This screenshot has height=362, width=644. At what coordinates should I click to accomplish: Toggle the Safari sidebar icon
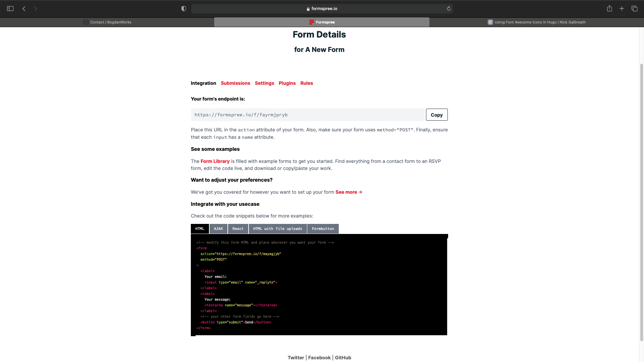pyautogui.click(x=10, y=9)
